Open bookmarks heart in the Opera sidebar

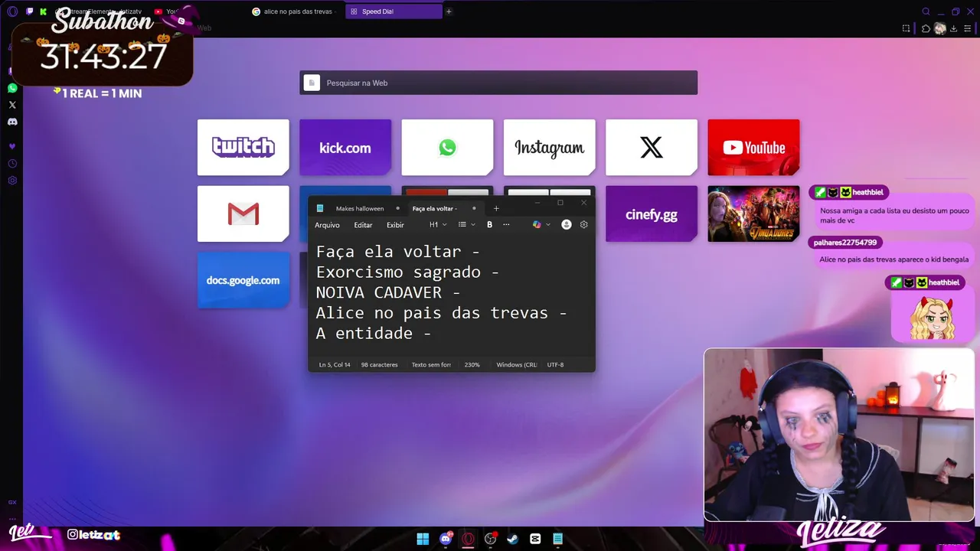(x=12, y=146)
